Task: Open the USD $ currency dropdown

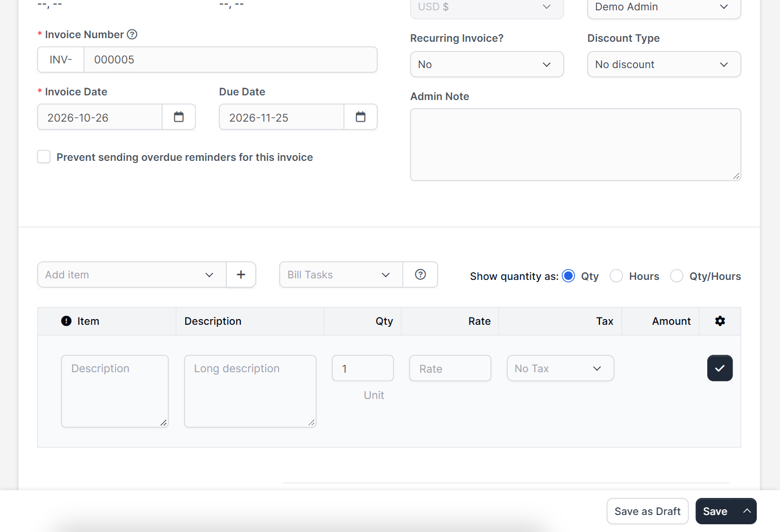Action: point(487,7)
